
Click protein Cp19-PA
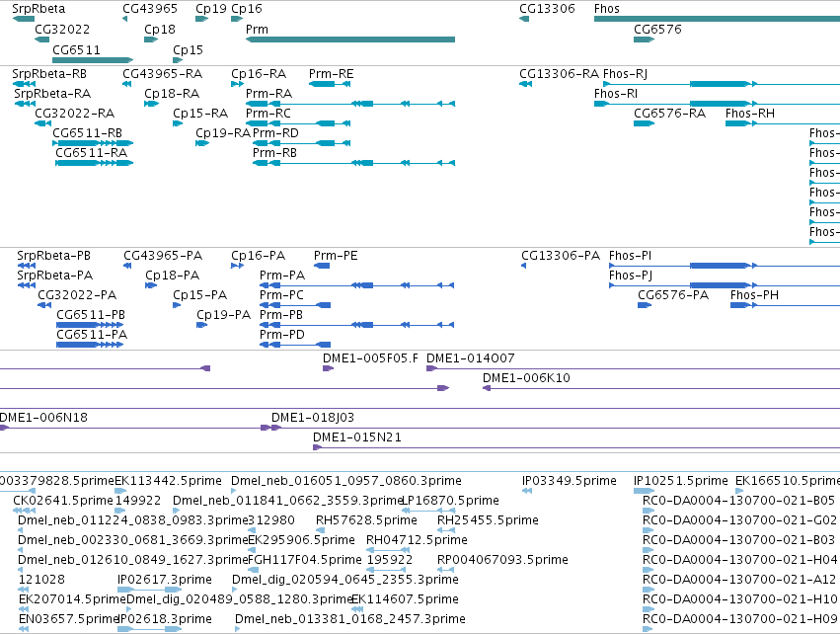pyautogui.click(x=223, y=315)
